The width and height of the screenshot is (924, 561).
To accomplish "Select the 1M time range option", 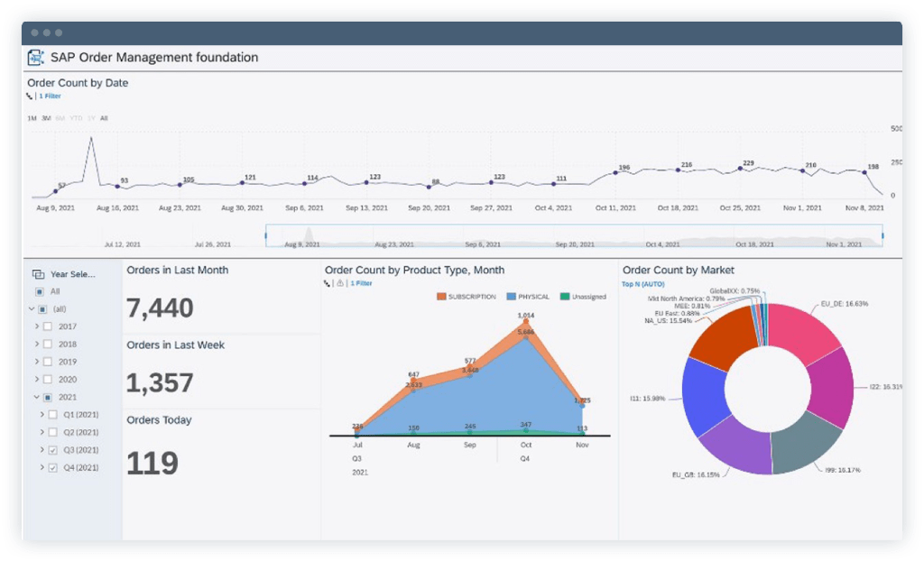I will pos(32,118).
